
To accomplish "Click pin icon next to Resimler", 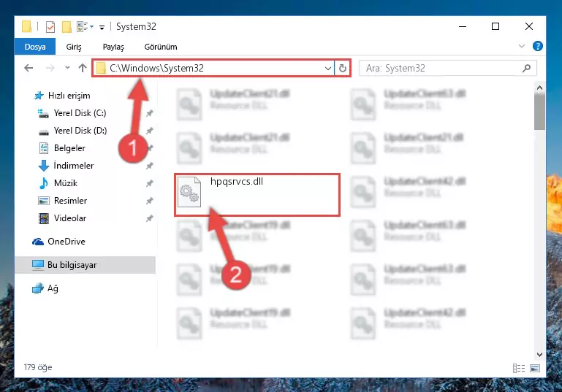I will coord(150,201).
